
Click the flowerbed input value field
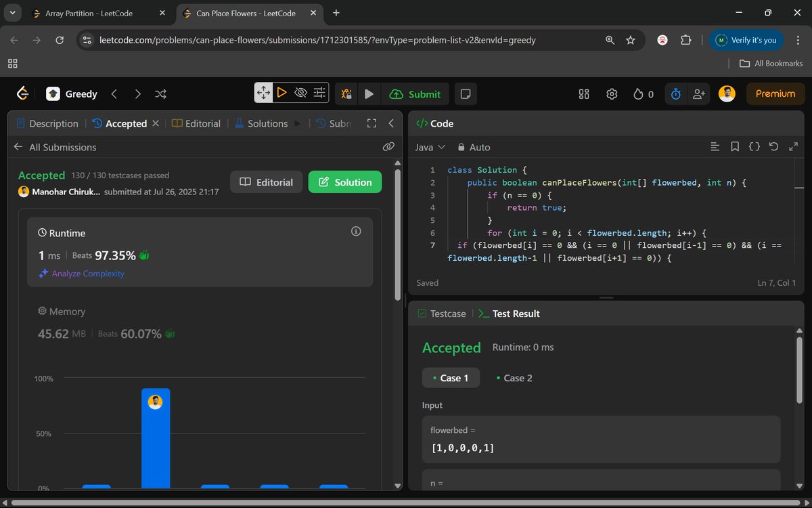click(x=601, y=440)
